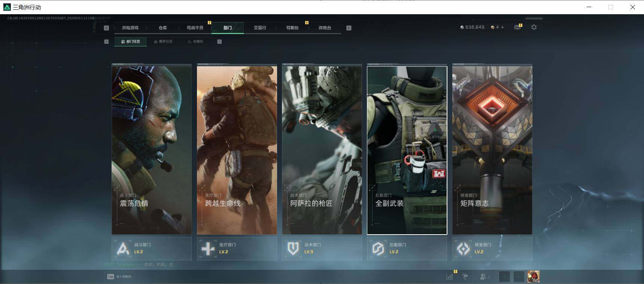Click the 研发部门 LV.2 level button
Screen dimensions: 644x284
492,248
